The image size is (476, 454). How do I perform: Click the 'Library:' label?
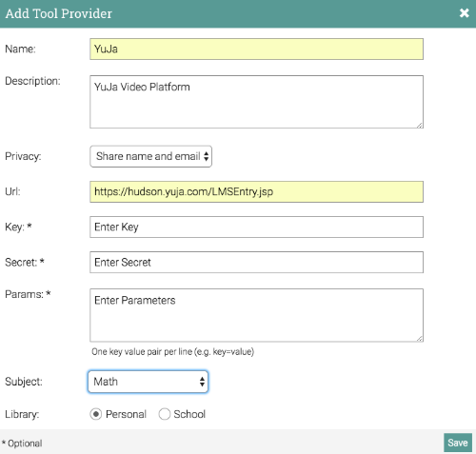click(22, 414)
